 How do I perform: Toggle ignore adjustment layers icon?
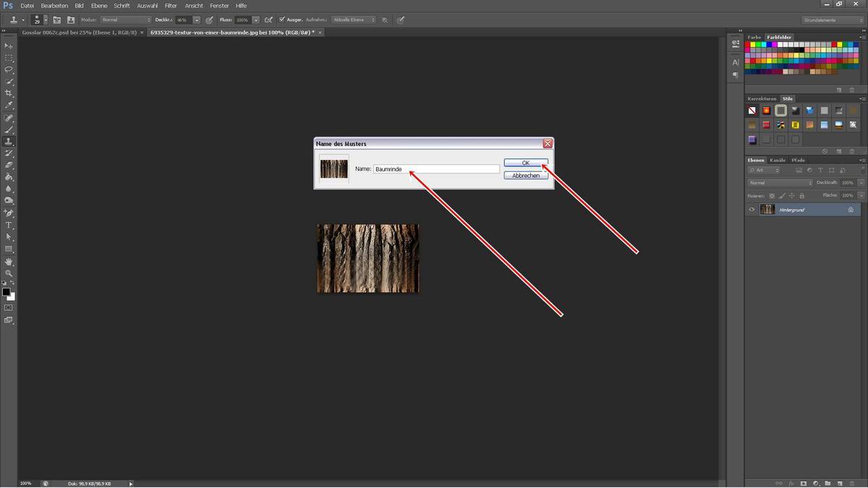tap(385, 20)
